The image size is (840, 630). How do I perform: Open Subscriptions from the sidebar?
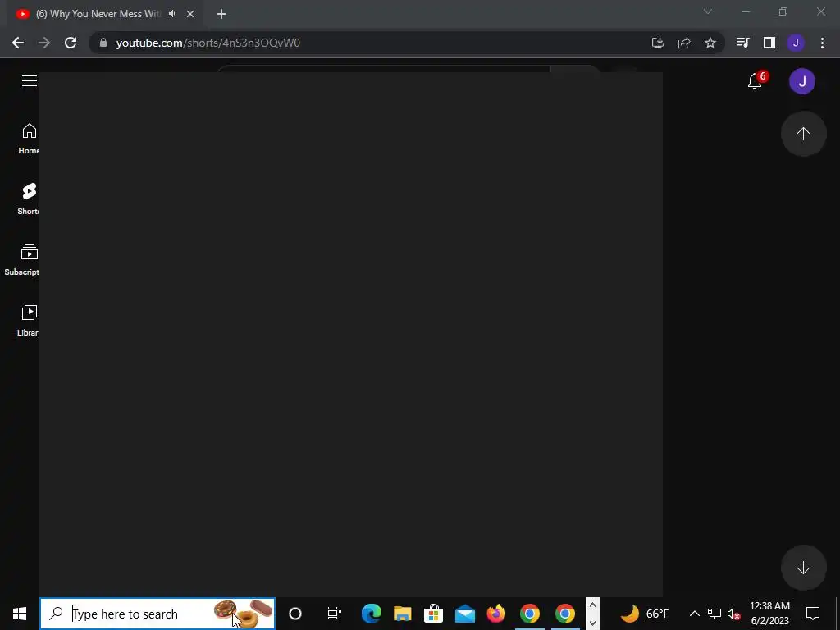pos(21,260)
